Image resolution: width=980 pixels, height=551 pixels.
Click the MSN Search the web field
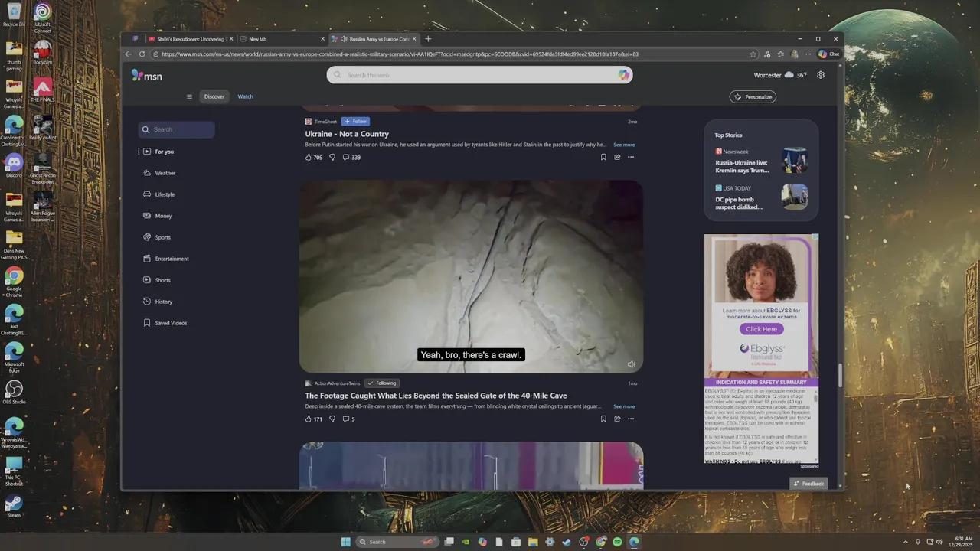479,75
